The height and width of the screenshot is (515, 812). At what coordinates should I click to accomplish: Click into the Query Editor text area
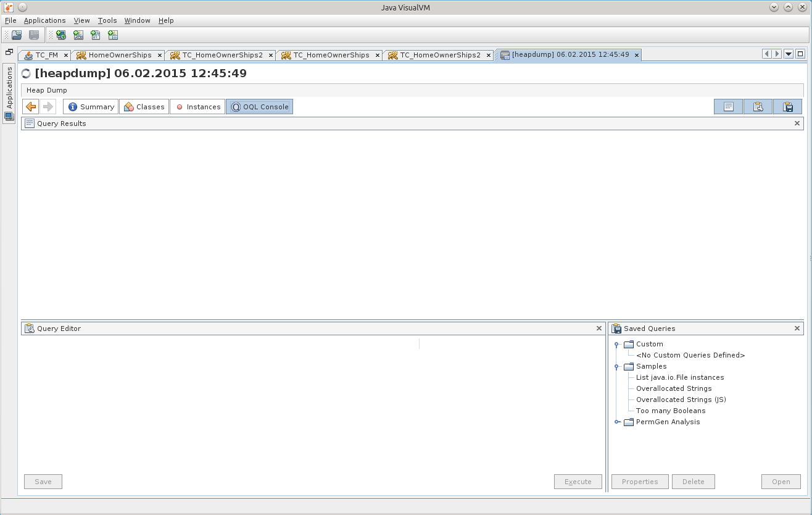coord(313,404)
